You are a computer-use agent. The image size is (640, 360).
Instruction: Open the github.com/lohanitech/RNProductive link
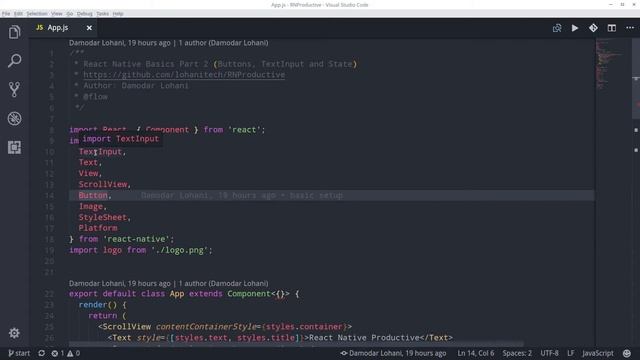click(x=184, y=75)
